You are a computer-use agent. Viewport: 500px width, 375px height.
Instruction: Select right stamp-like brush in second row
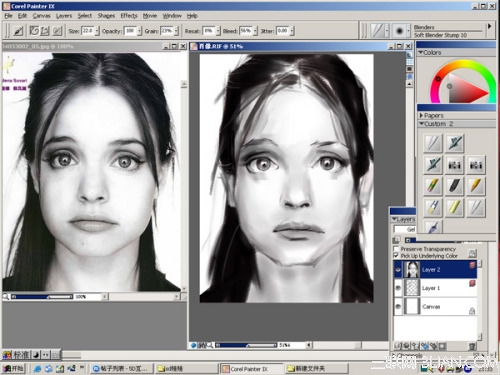click(476, 165)
